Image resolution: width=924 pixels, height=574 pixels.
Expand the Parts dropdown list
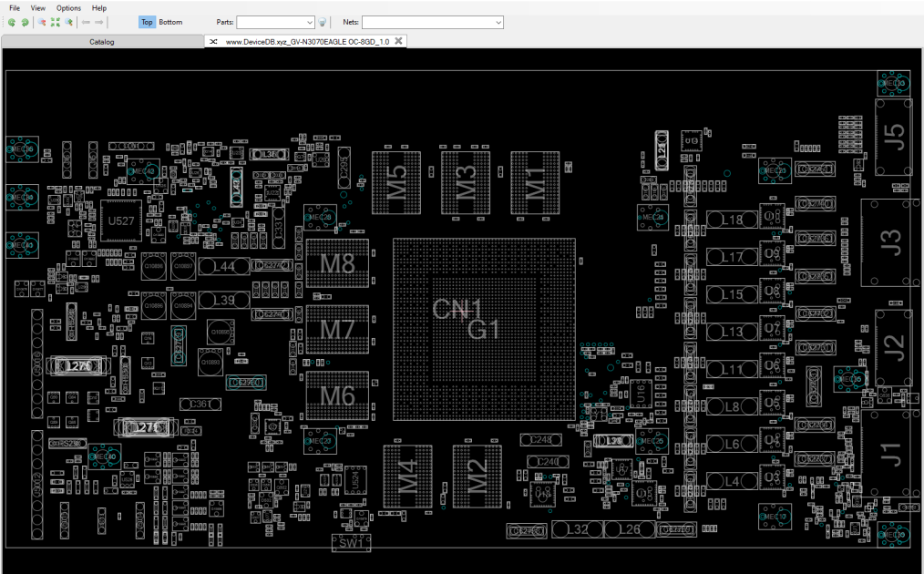click(310, 23)
